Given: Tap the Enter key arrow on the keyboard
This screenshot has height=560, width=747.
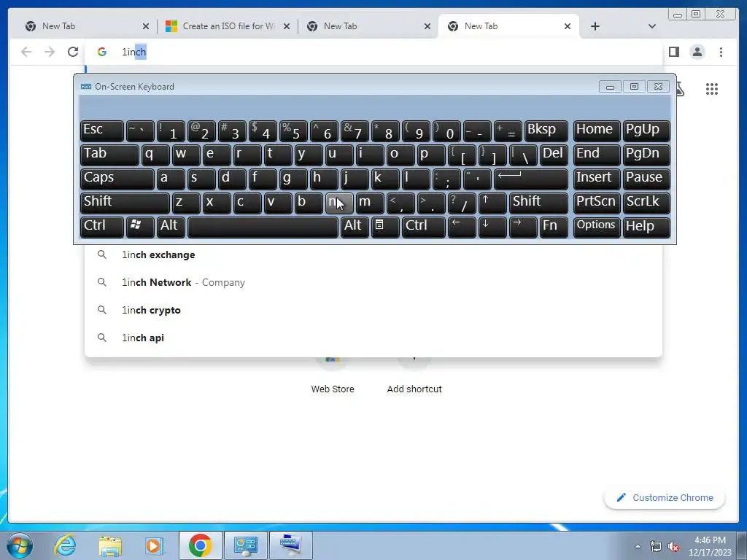Looking at the screenshot, I should coord(531,179).
